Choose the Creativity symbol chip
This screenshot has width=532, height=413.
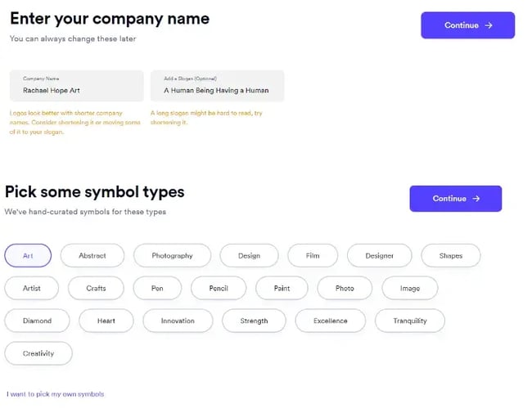click(38, 353)
